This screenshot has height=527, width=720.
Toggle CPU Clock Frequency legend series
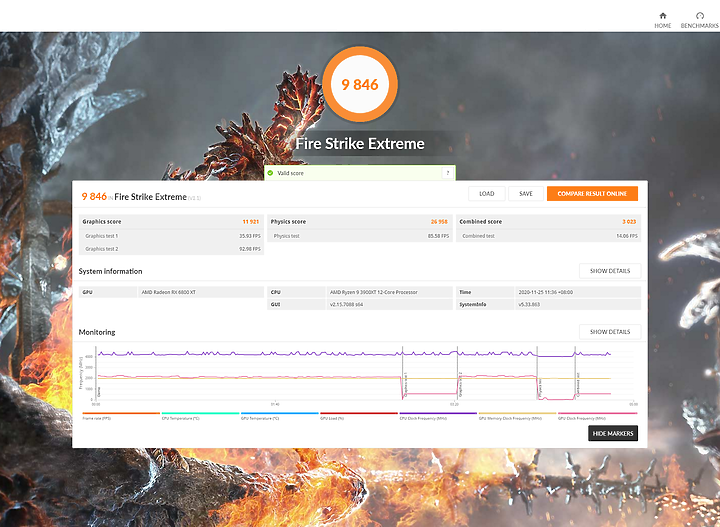[438, 416]
